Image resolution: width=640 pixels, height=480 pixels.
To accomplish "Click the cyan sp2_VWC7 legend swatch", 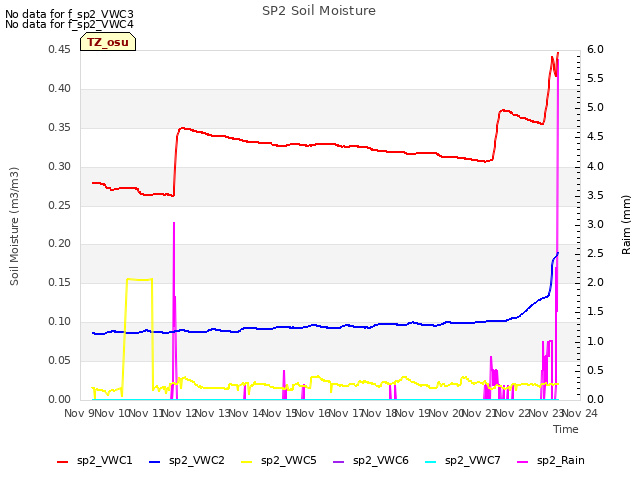I will click(431, 462).
